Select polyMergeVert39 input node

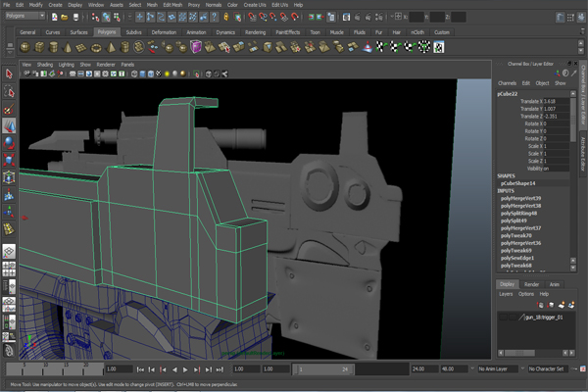click(x=520, y=198)
